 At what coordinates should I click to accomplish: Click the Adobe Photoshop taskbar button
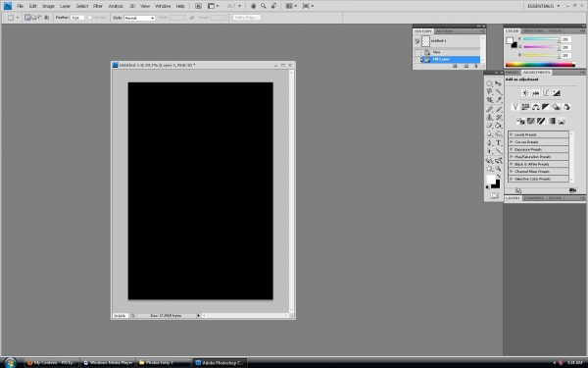coord(220,363)
